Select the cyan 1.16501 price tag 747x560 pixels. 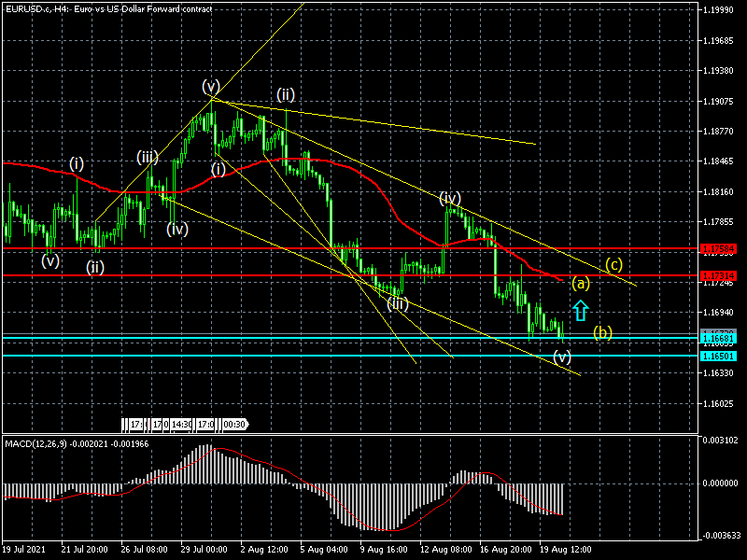[722, 356]
